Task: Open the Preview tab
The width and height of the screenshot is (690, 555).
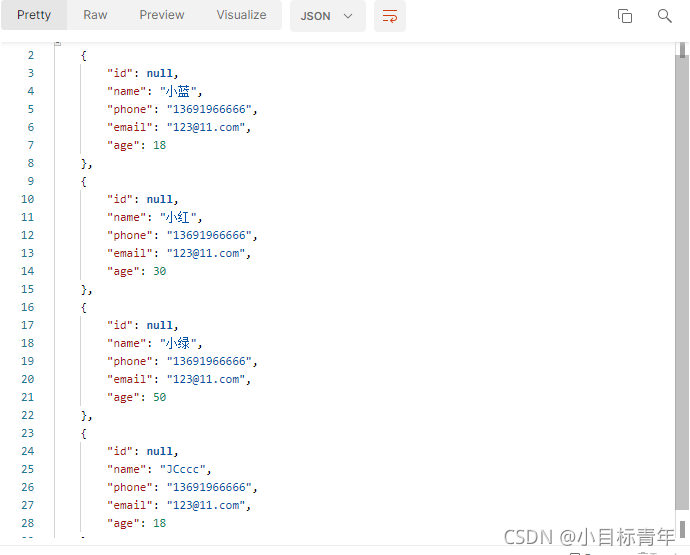Action: 161,15
